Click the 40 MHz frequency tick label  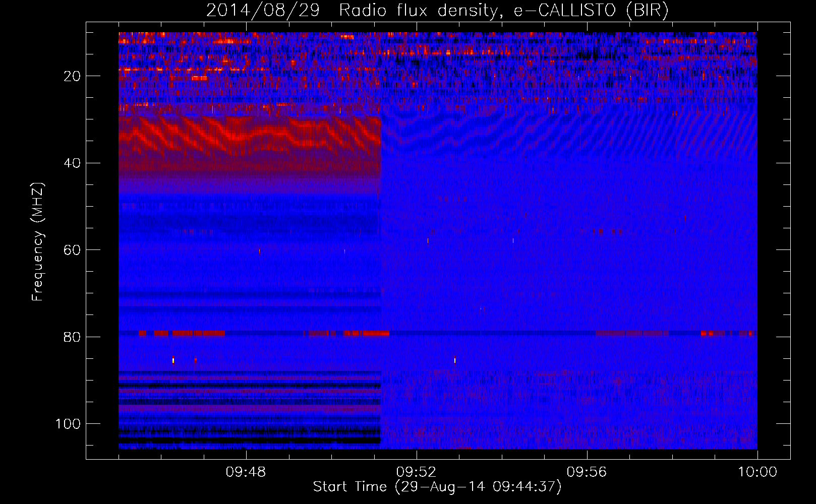73,163
